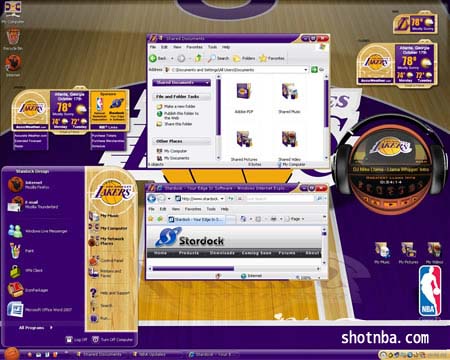This screenshot has height=360, width=450.
Task: Click the browser horizontal scrollbar
Action: [235, 268]
